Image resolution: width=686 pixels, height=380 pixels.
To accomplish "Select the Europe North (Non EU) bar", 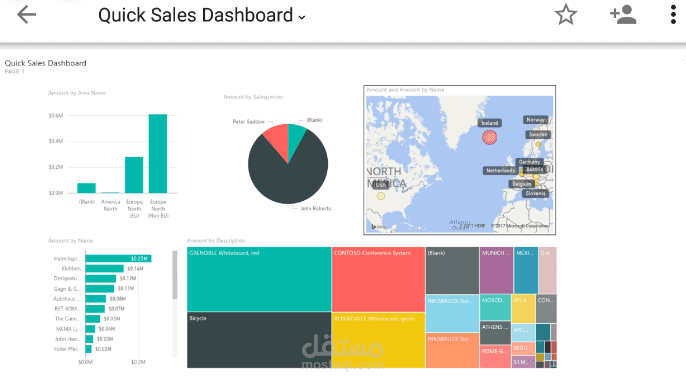I will pos(158,153).
